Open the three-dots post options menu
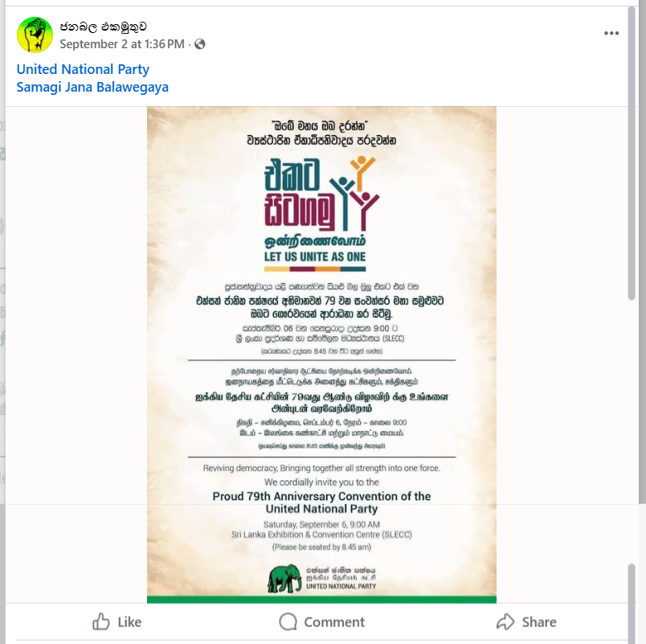646x644 pixels. click(611, 33)
